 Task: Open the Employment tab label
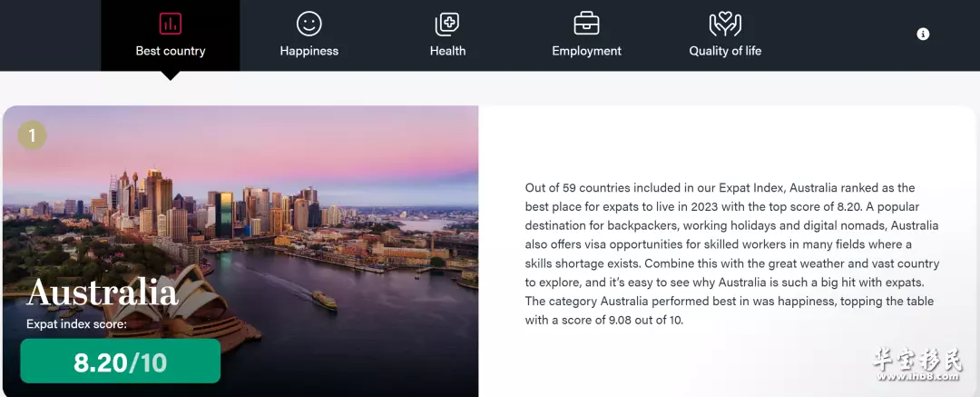tap(586, 52)
